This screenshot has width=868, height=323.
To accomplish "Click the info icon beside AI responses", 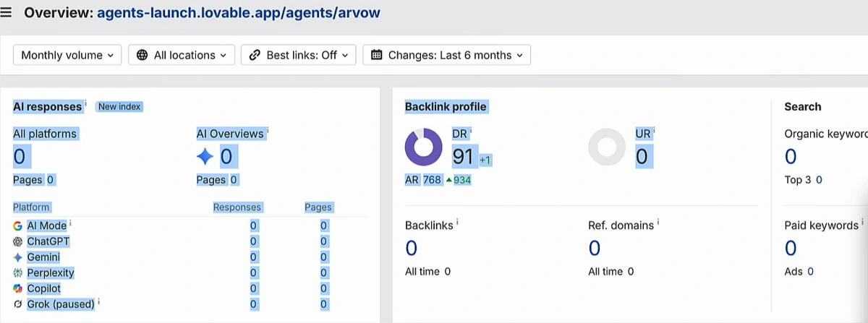I will 85,104.
